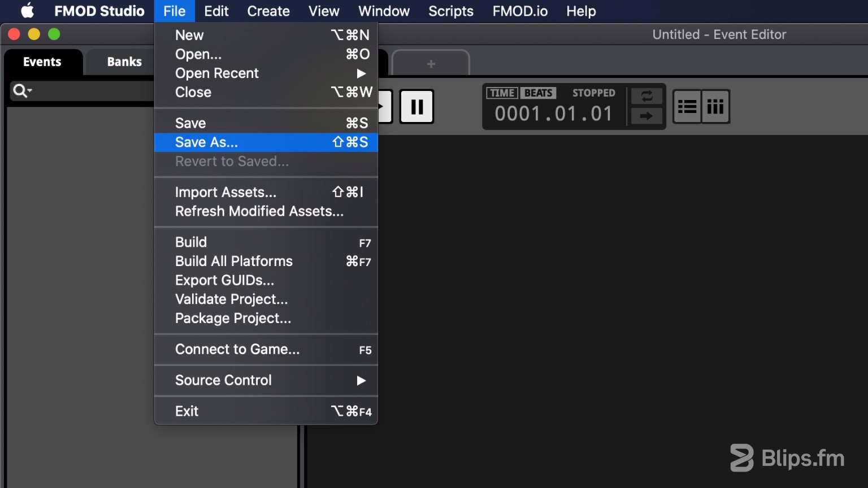Open the Window menu
Image resolution: width=868 pixels, height=488 pixels.
pyautogui.click(x=384, y=11)
